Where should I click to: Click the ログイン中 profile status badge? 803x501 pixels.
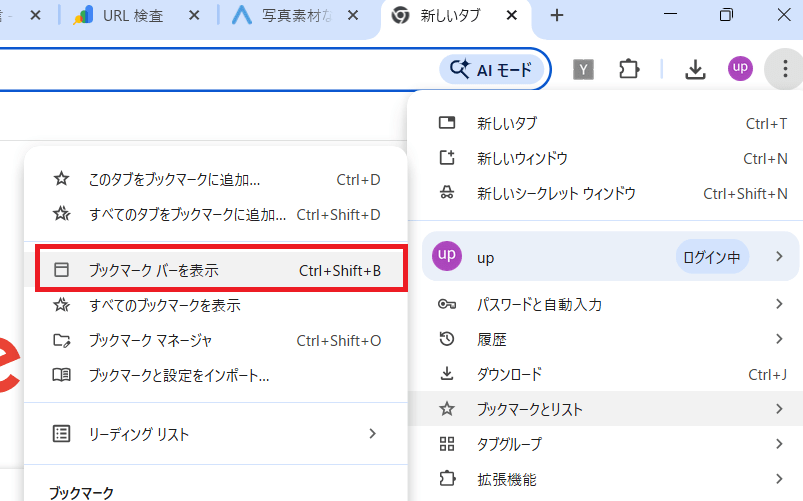point(712,257)
